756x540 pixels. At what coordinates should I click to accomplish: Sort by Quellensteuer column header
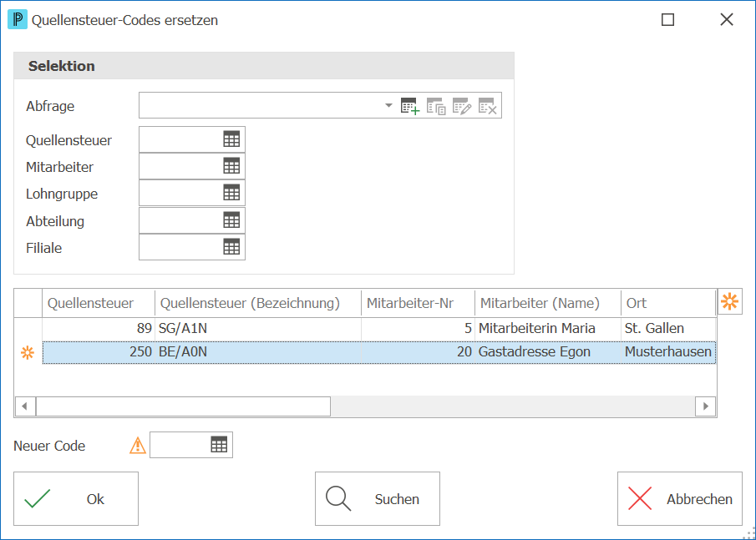click(99, 303)
